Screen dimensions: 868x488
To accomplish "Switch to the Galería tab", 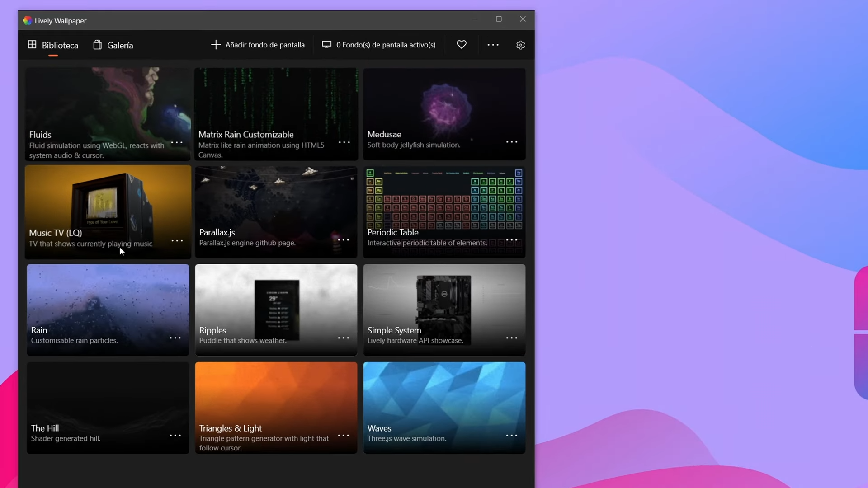I will (x=113, y=45).
